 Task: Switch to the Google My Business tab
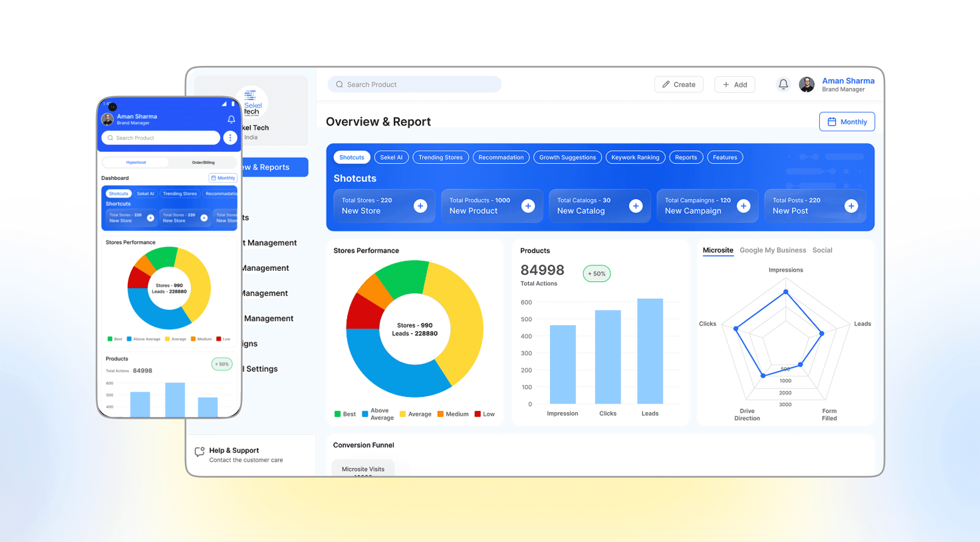773,250
